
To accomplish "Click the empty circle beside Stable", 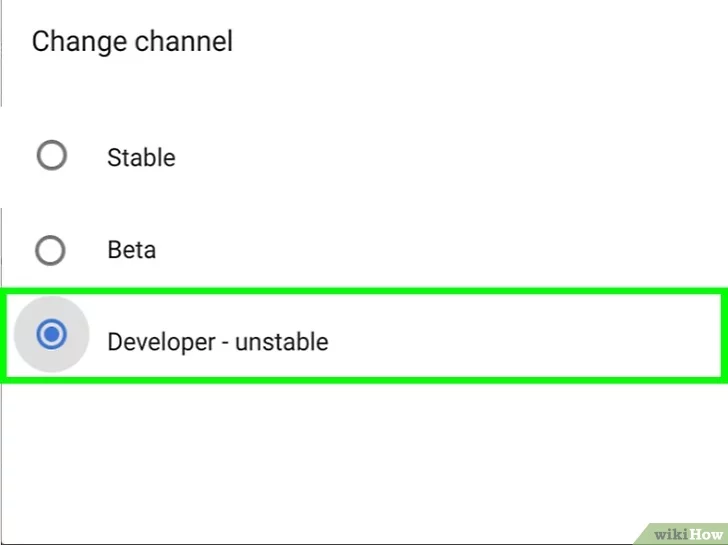I will tap(52, 156).
